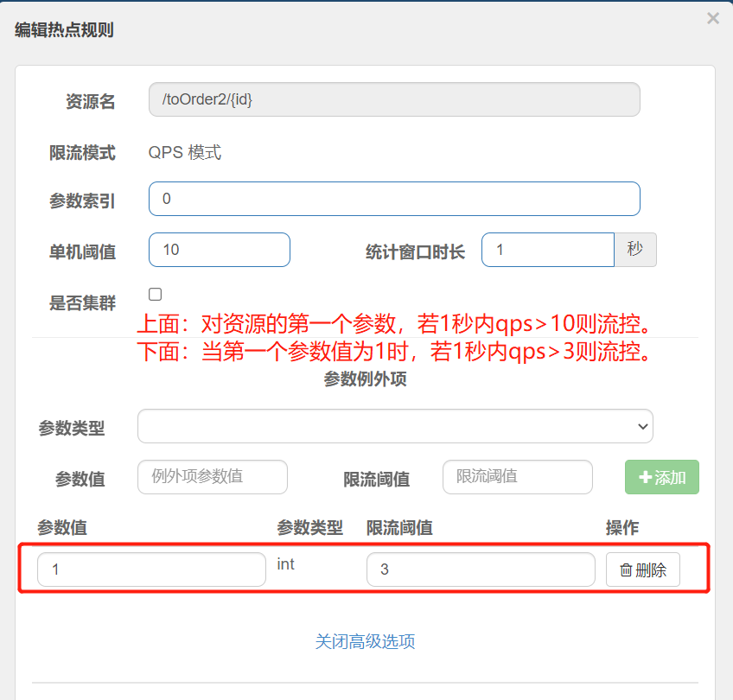Open the 参数类型 dropdown
The height and width of the screenshot is (700, 733).
[395, 426]
